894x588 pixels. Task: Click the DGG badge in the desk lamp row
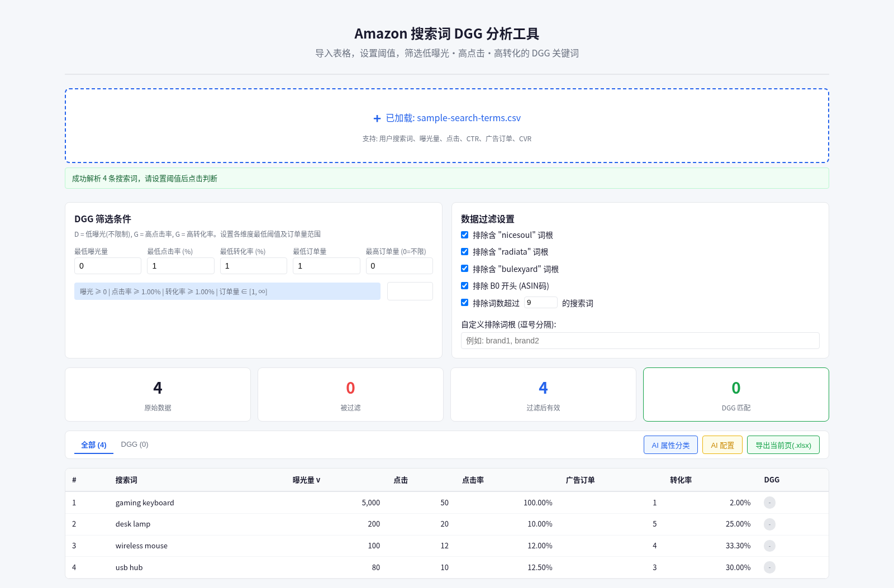click(769, 524)
